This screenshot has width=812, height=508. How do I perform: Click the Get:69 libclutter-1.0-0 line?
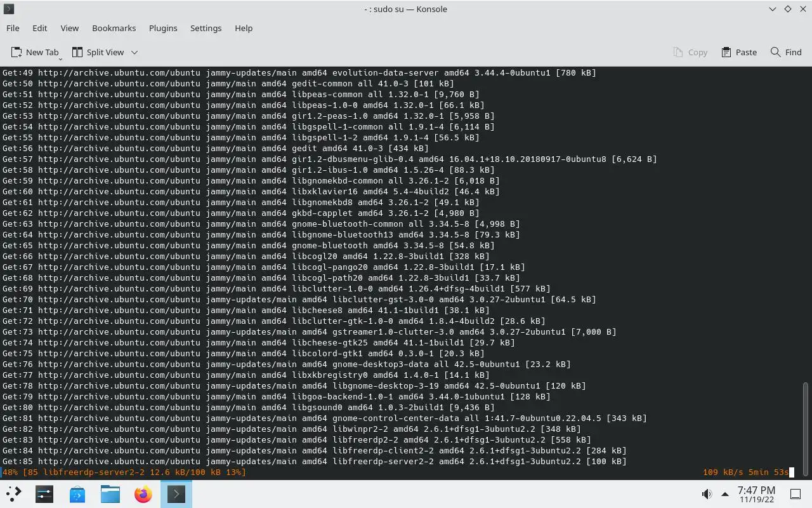[276, 289]
